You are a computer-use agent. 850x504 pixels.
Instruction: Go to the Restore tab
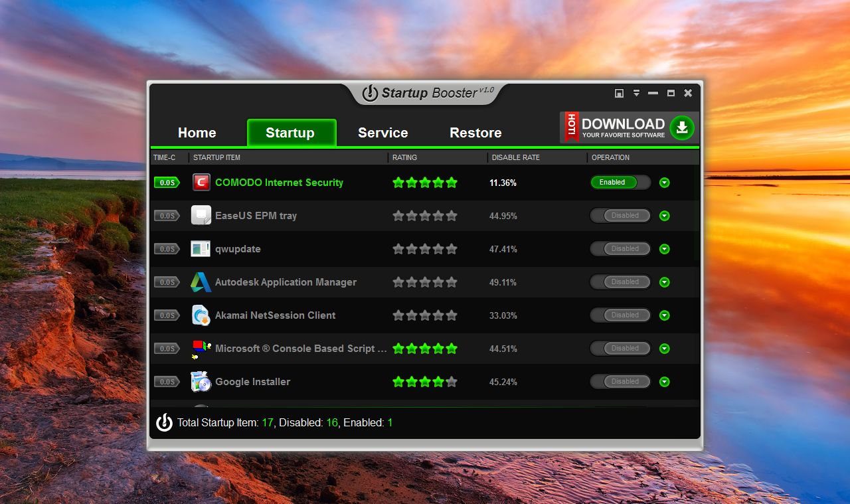(475, 133)
